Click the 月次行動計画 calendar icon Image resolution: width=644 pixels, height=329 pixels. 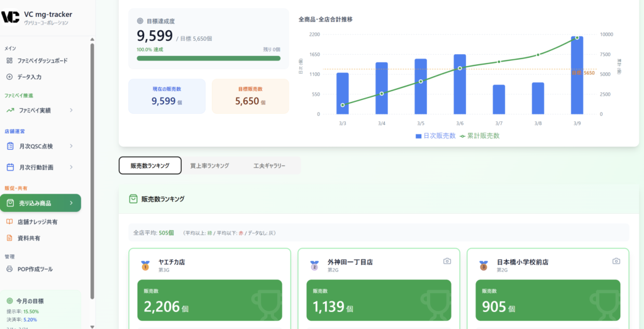10,167
